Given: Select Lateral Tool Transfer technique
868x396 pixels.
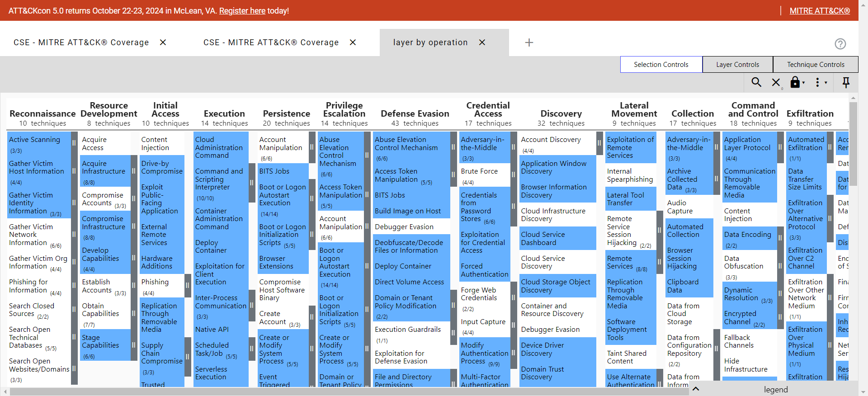Looking at the screenshot, I should [631, 199].
